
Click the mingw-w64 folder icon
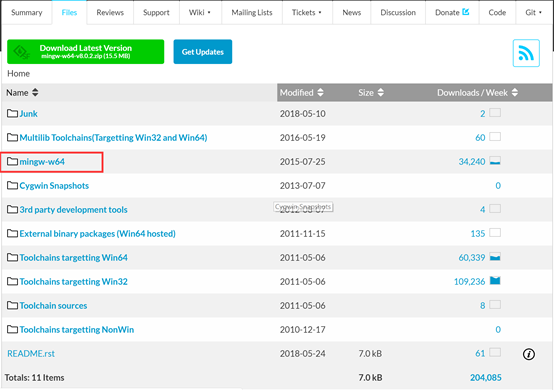pyautogui.click(x=12, y=161)
